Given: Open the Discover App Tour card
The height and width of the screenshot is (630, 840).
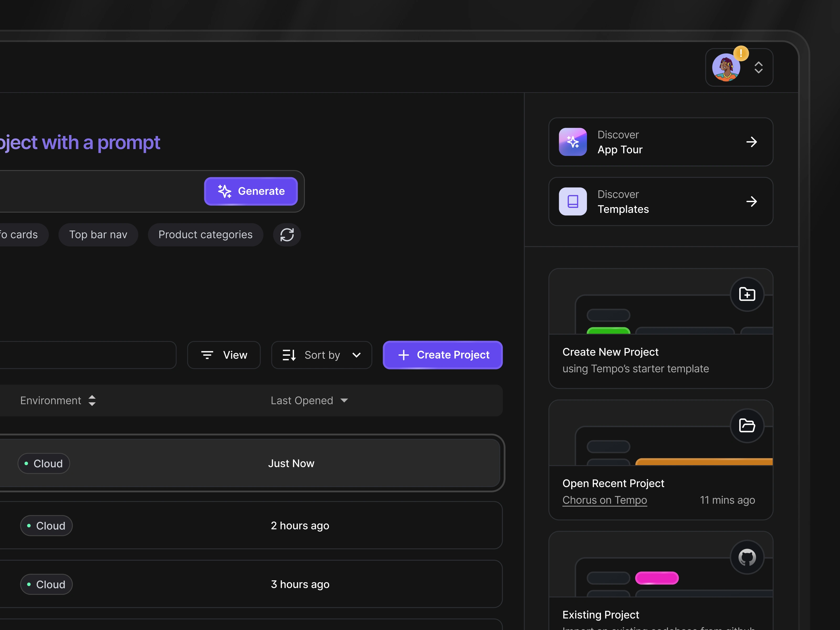Looking at the screenshot, I should point(661,142).
